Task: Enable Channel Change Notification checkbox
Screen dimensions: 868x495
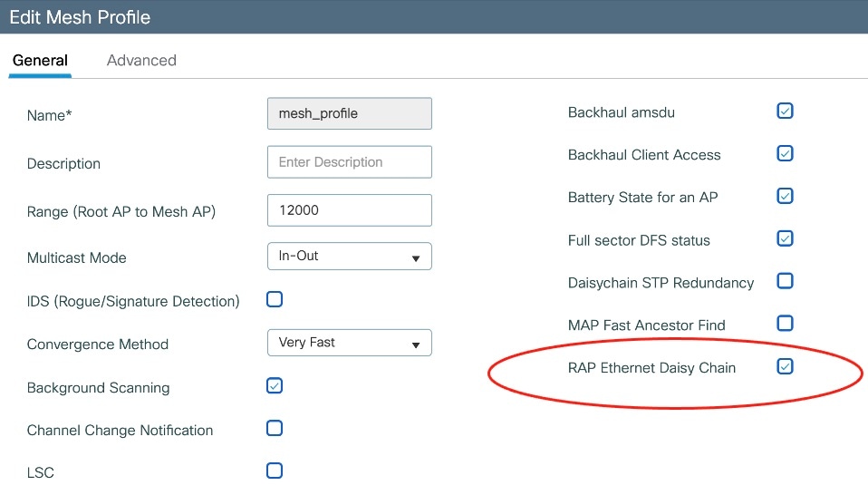Action: (x=275, y=428)
